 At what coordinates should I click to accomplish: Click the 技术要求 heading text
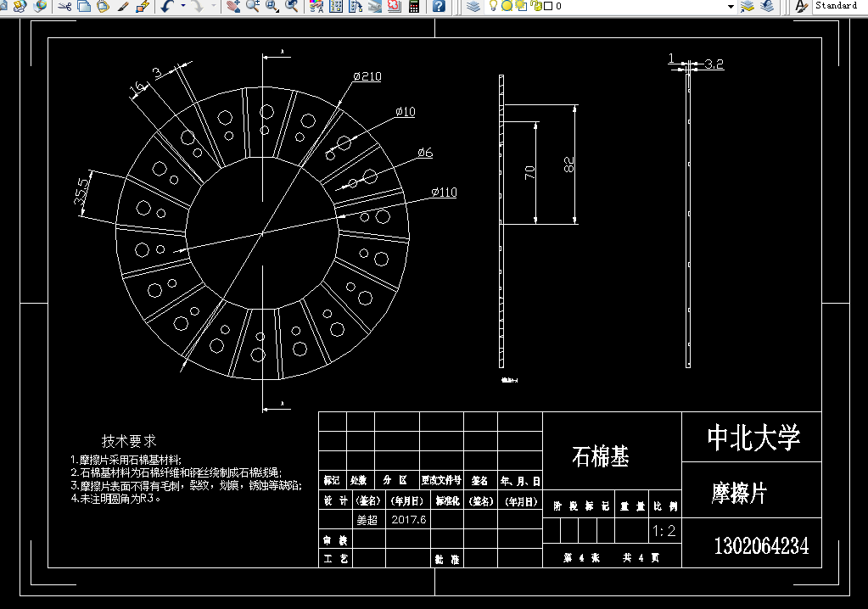pyautogui.click(x=129, y=441)
